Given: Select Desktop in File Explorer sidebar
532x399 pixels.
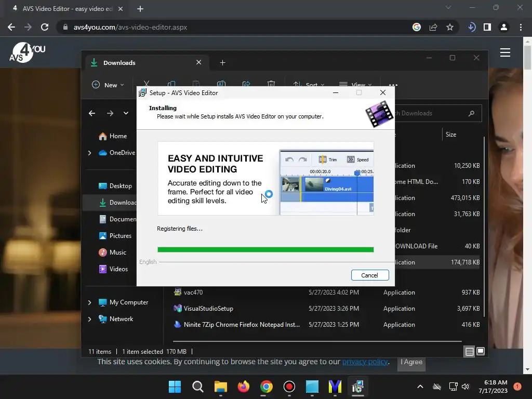Looking at the screenshot, I should [115, 186].
